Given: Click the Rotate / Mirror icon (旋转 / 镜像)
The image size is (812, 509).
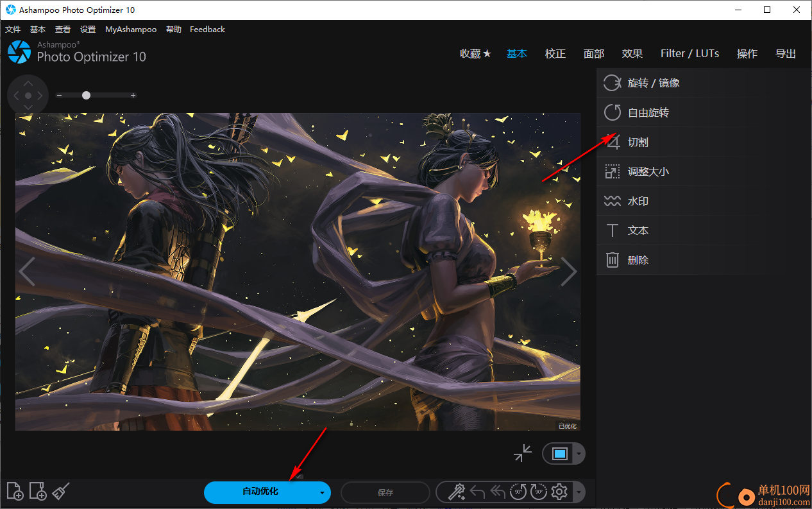Looking at the screenshot, I should 613,83.
